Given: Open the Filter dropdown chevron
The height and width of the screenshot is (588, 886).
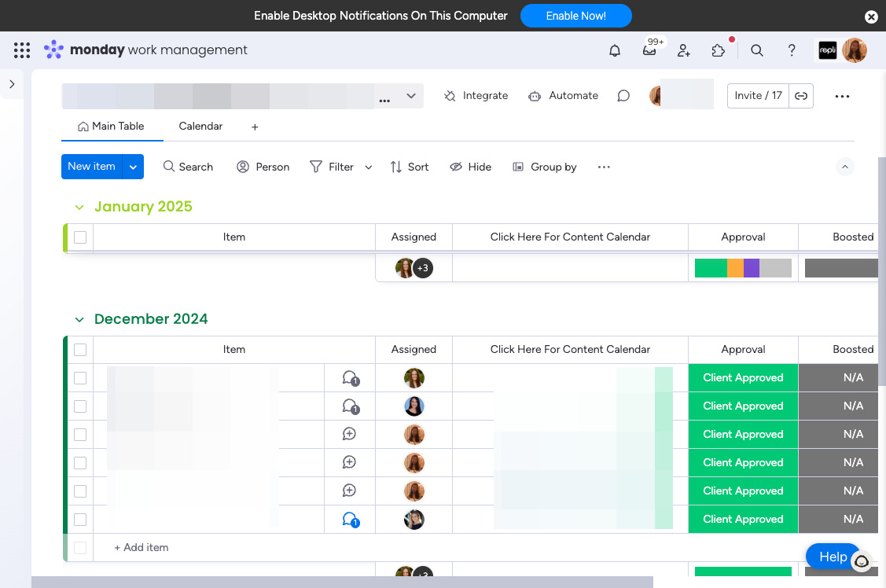Looking at the screenshot, I should click(x=369, y=167).
